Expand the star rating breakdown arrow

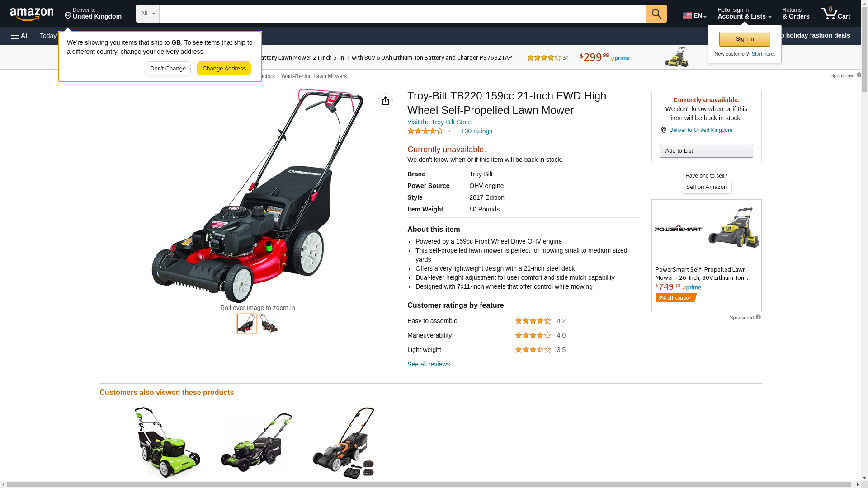[x=449, y=131]
